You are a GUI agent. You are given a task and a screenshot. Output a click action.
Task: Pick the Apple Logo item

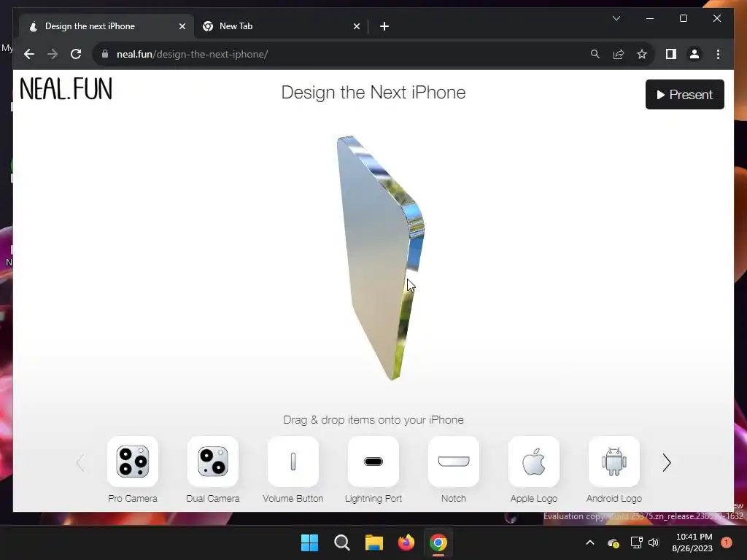tap(533, 462)
